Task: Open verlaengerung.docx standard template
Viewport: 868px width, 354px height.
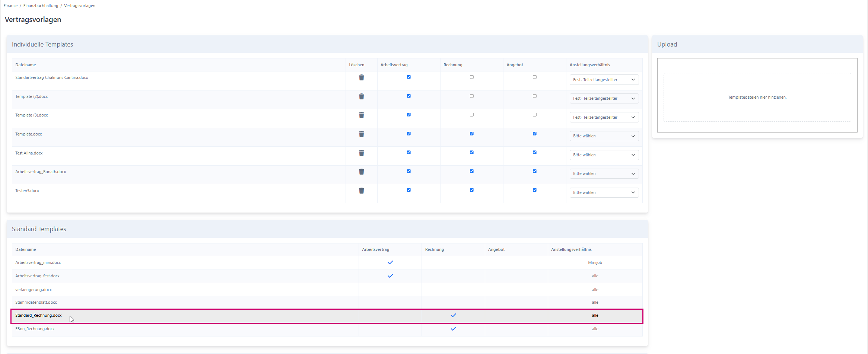Action: point(34,290)
